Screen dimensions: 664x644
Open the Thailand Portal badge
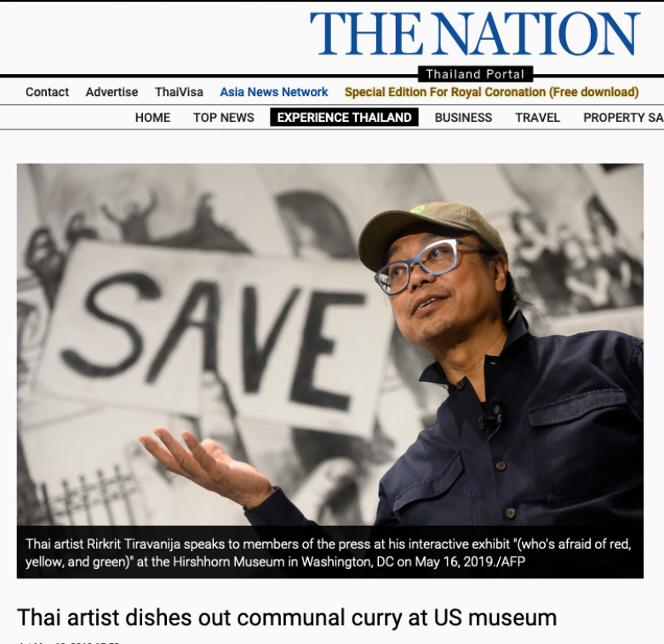(x=475, y=75)
